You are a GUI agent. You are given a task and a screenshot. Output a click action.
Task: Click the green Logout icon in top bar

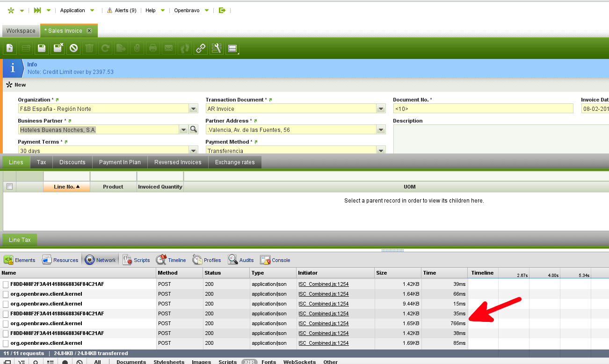click(222, 10)
